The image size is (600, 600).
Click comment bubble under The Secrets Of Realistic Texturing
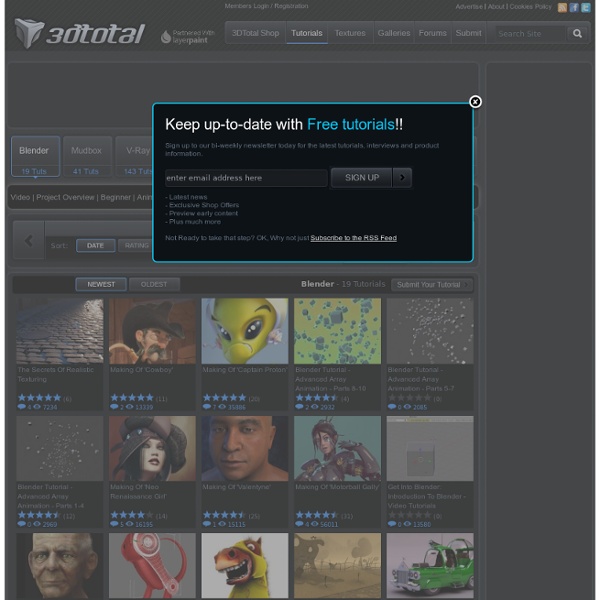tap(22, 407)
